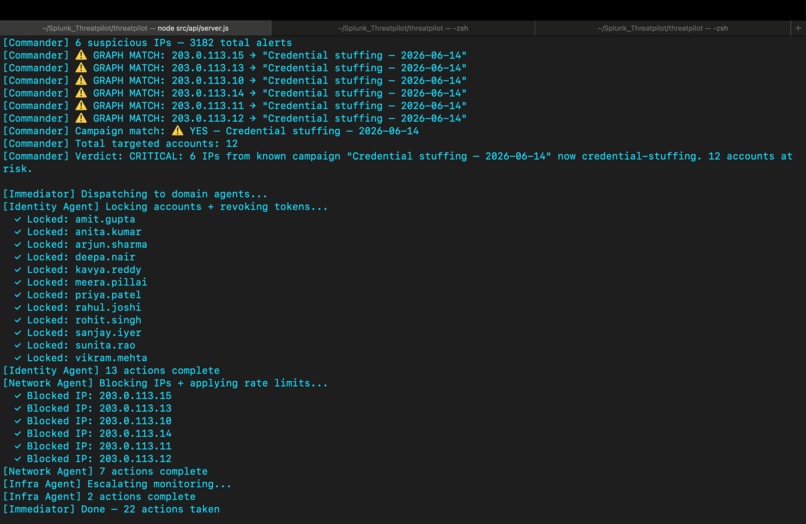Viewport: 806px width, 524px height.
Task: Click the warning icon in Campaign match line
Action: click(x=178, y=131)
